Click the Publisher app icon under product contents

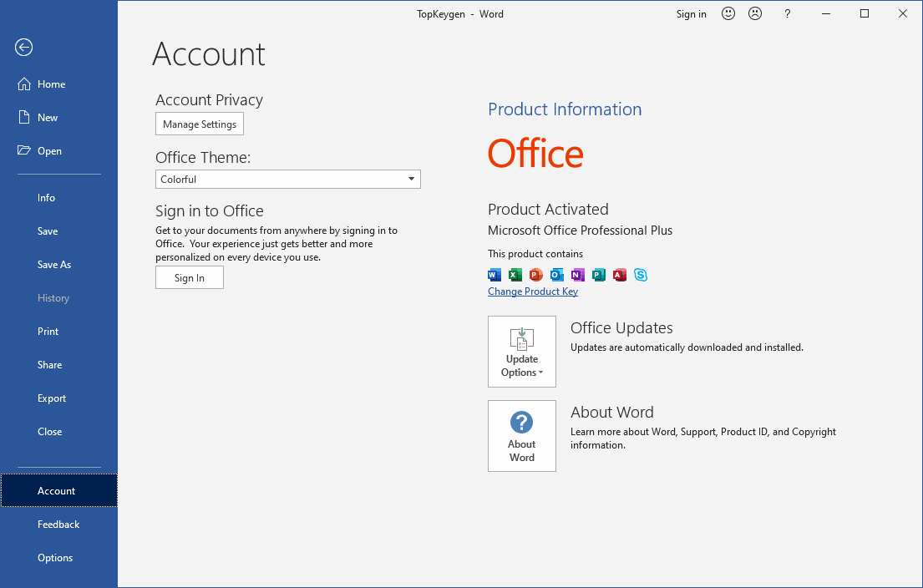click(599, 275)
